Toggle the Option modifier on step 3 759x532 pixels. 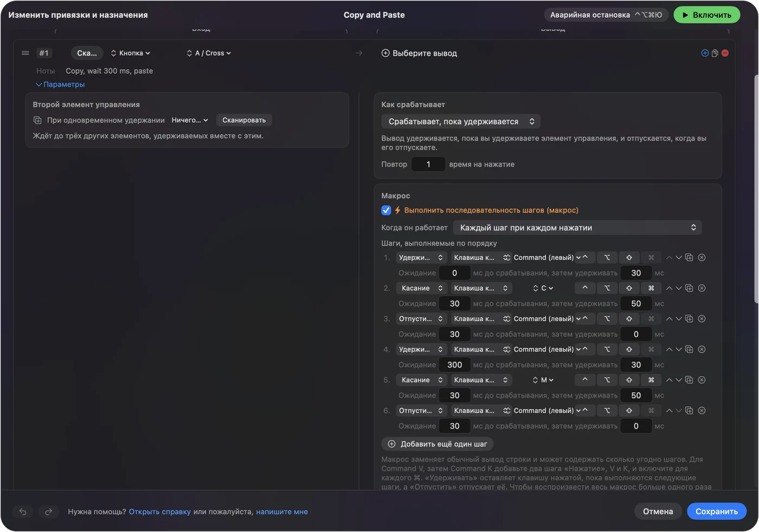pos(607,319)
